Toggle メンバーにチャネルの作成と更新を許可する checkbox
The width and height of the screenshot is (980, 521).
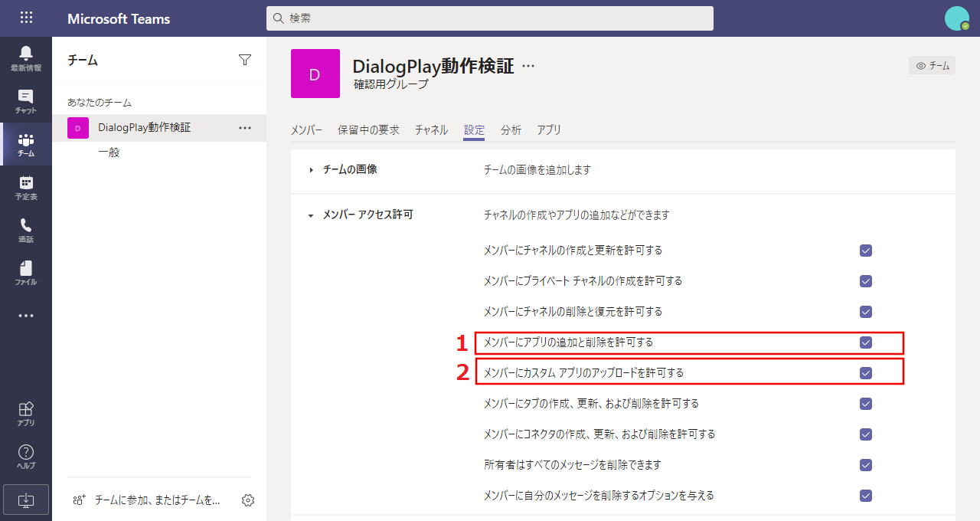coord(866,251)
